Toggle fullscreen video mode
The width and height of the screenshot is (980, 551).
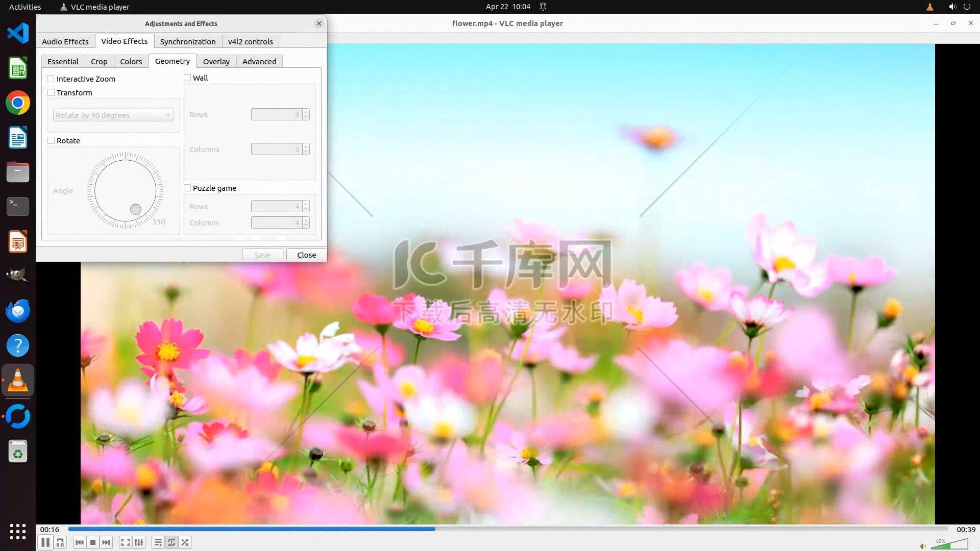coord(125,542)
